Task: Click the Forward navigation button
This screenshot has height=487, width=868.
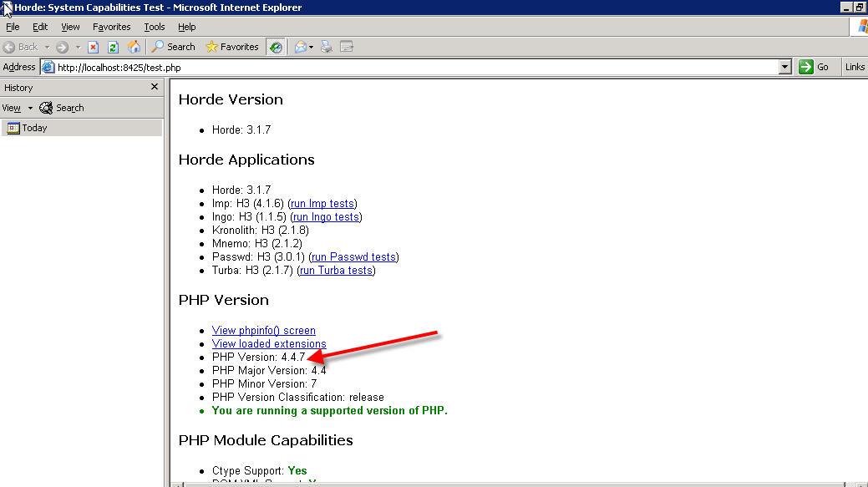Action: click(x=62, y=47)
